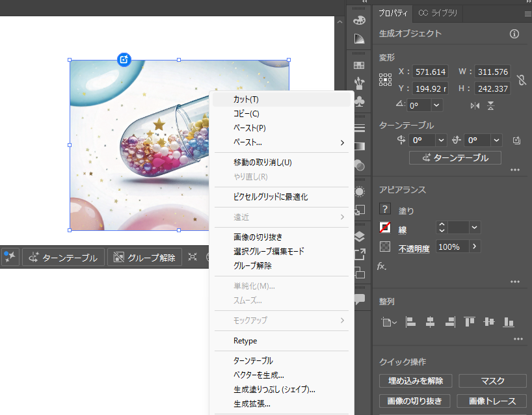
Task: Open the stroke weight dropdown
Action: (475, 228)
